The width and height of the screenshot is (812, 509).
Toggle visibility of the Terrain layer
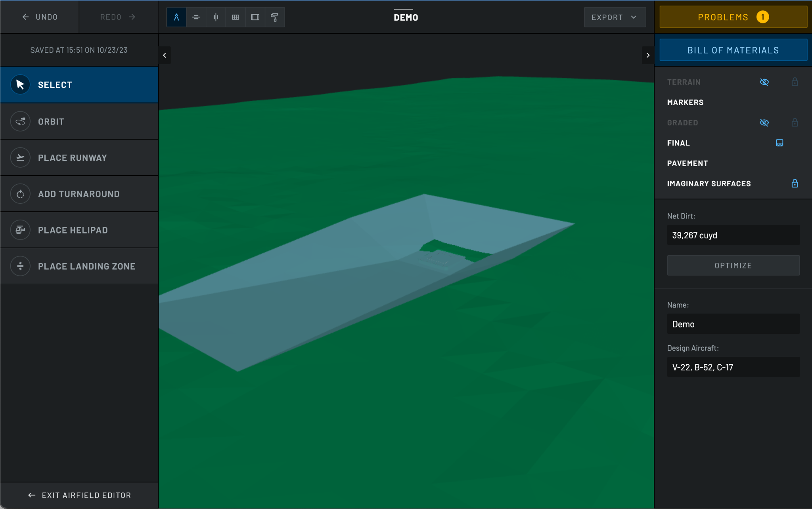coord(764,82)
